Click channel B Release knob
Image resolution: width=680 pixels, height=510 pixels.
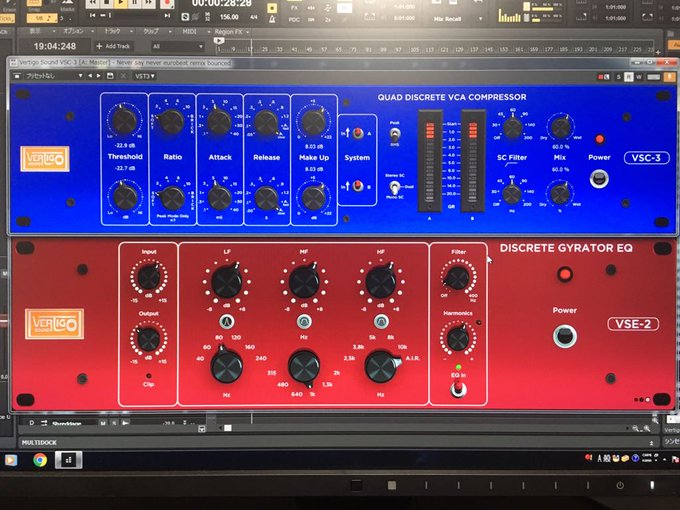[266, 198]
